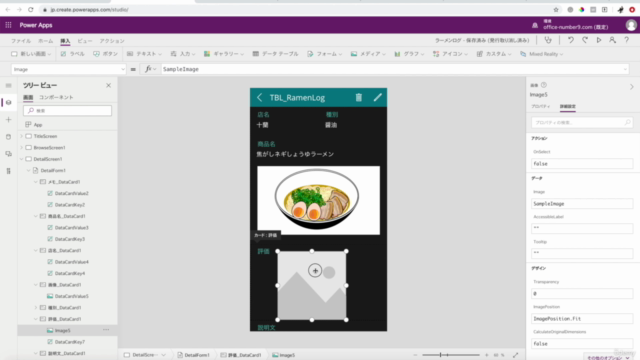
Task: Open the アクション tab
Action: 112,41
